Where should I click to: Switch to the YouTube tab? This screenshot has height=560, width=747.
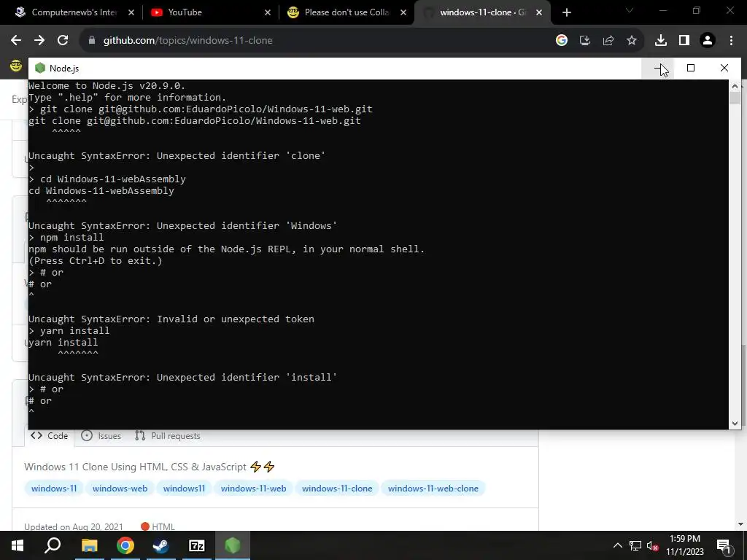[x=209, y=12]
